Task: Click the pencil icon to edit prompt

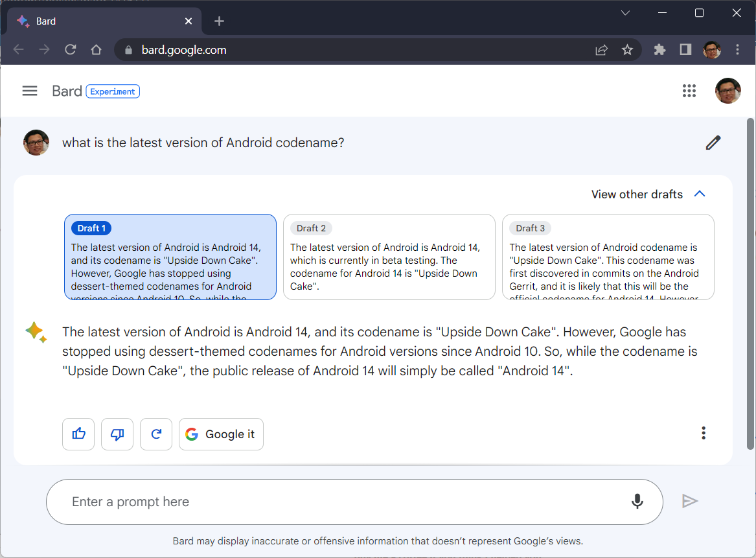Action: pyautogui.click(x=713, y=143)
